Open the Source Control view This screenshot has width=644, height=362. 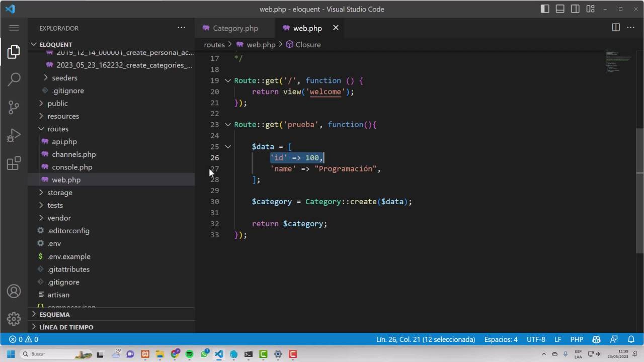click(x=14, y=107)
